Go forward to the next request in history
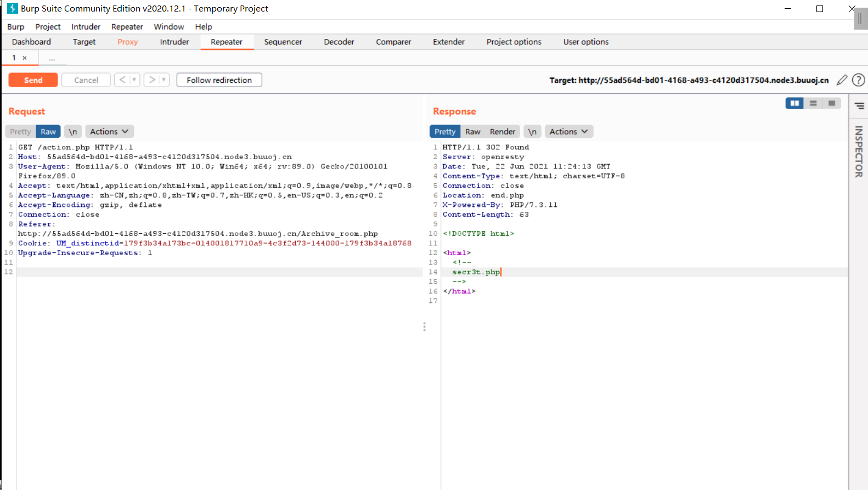The height and width of the screenshot is (490, 868). point(152,80)
